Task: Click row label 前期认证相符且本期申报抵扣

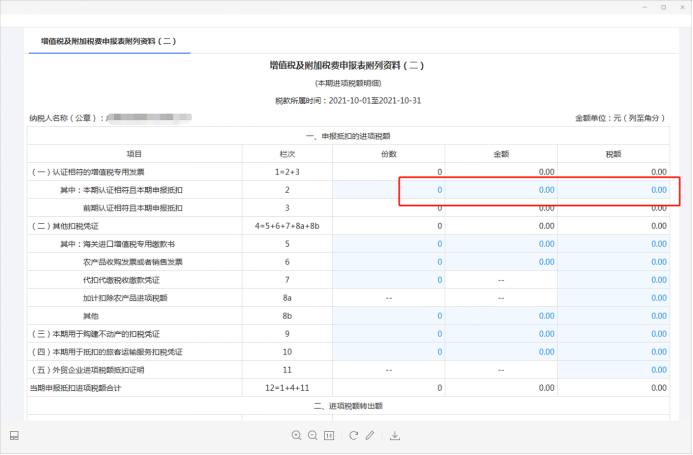Action: point(133,208)
